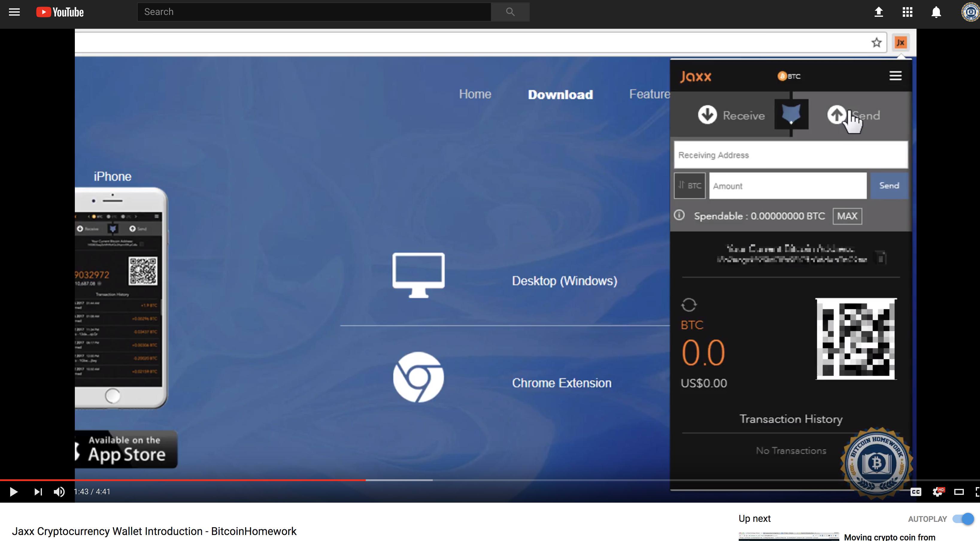Click the Amount input field

[x=788, y=186]
